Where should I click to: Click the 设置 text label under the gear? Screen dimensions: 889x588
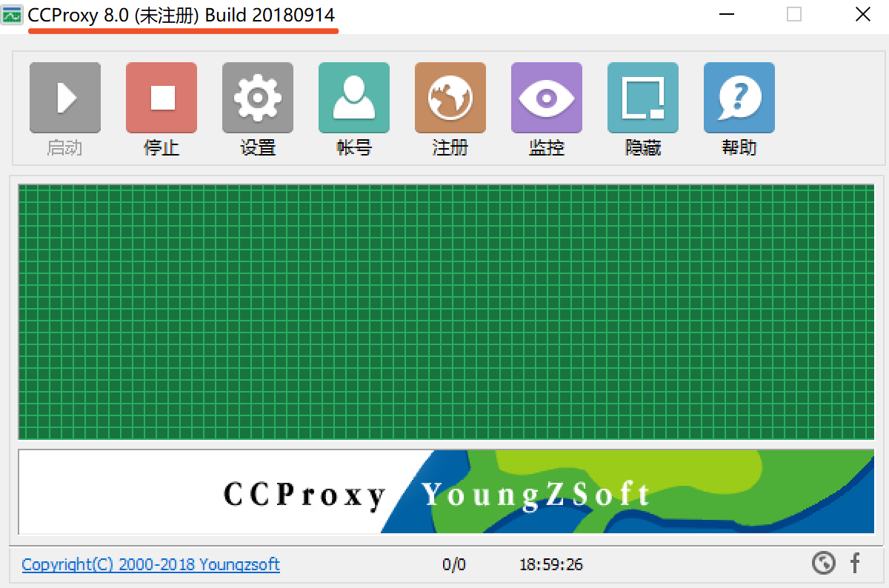258,147
